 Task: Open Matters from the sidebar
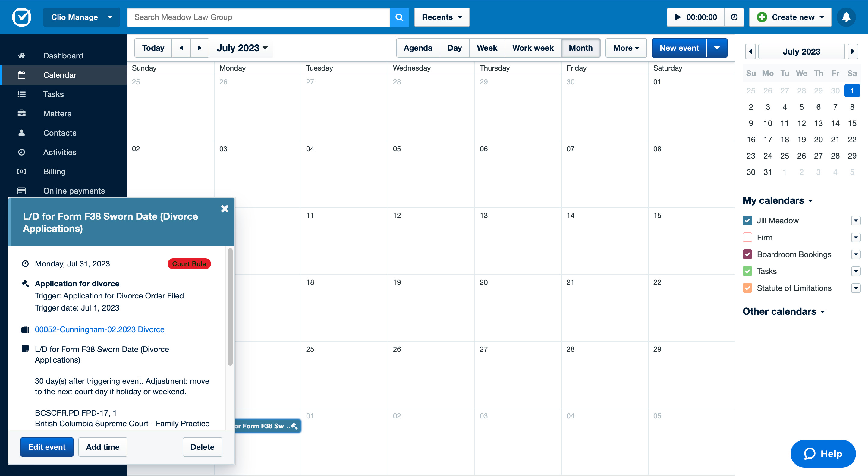point(57,114)
